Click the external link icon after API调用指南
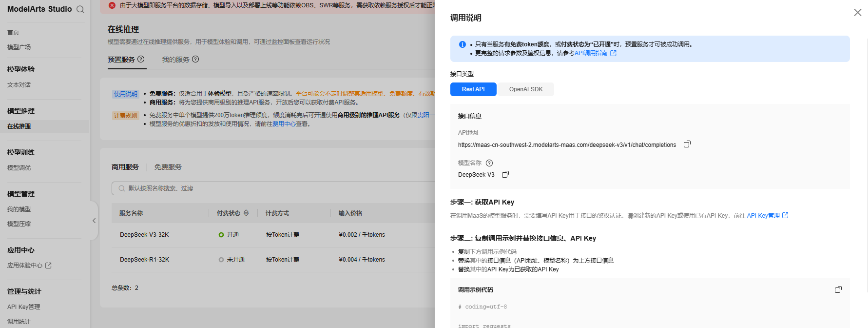 pyautogui.click(x=614, y=53)
